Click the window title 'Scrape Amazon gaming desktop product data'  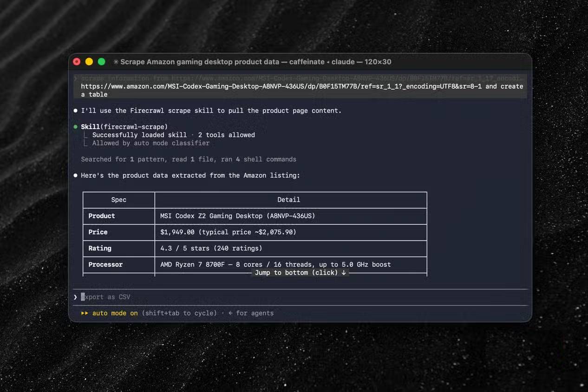pyautogui.click(x=200, y=62)
